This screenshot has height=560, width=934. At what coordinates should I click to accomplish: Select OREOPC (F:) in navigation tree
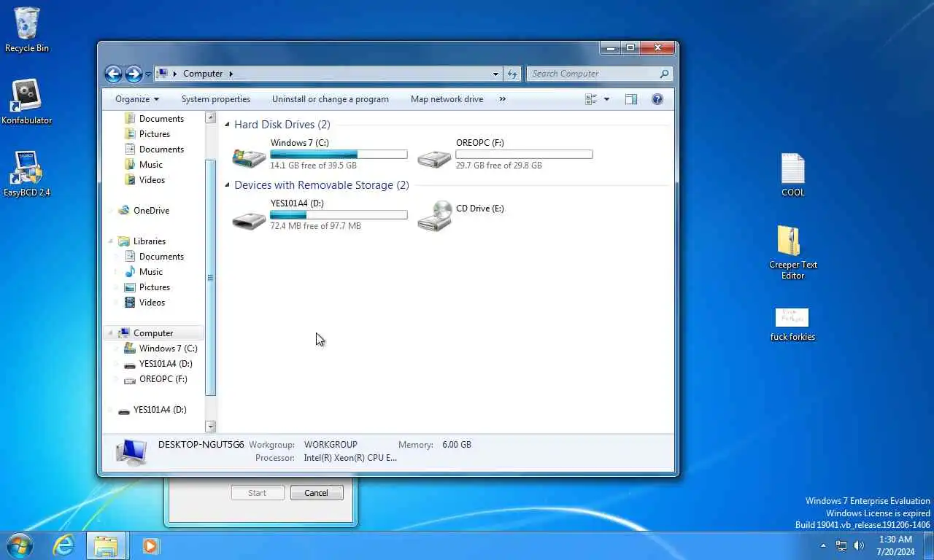(x=163, y=379)
